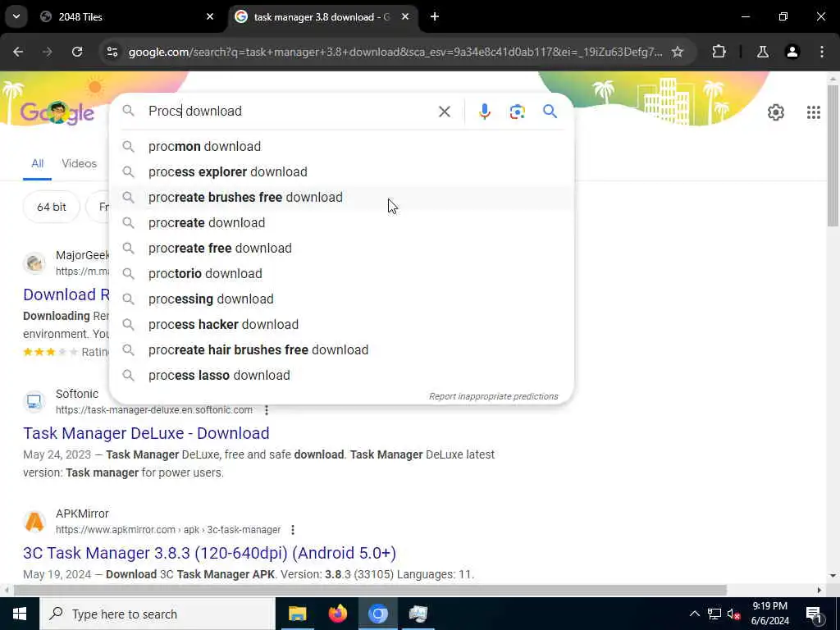Open Windows Start menu
The image size is (840, 630).
click(x=20, y=614)
